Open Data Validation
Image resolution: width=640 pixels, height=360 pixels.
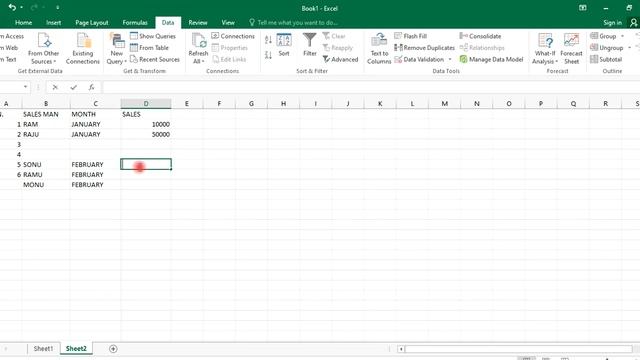click(419, 59)
